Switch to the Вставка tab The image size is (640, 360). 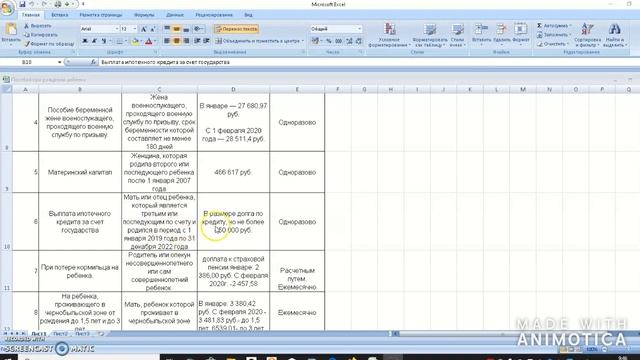[x=60, y=15]
